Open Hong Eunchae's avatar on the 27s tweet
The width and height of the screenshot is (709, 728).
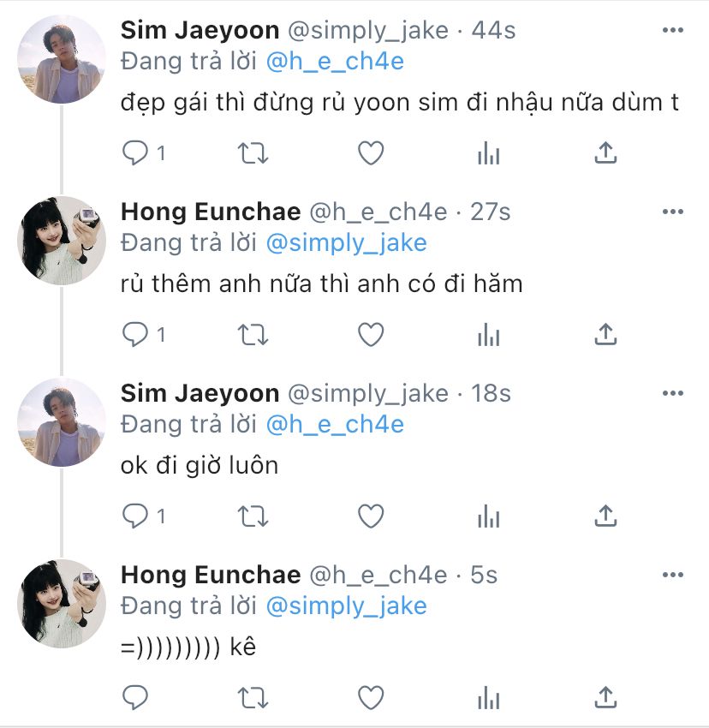62,241
